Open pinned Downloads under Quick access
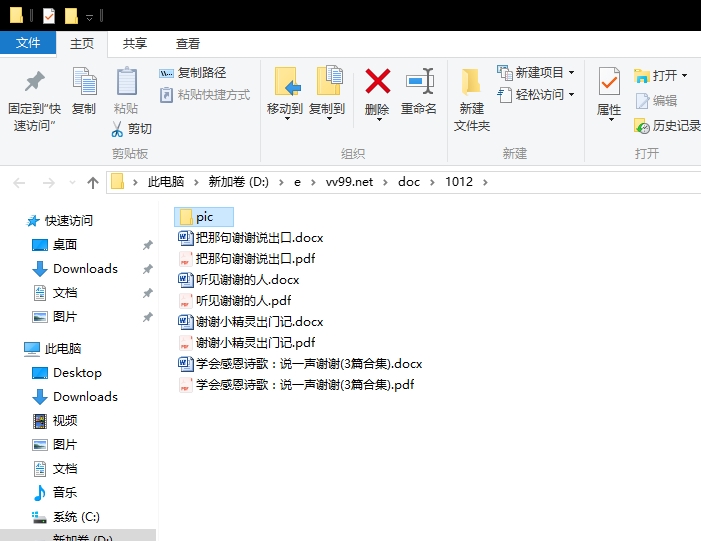The height and width of the screenshot is (541, 701). [x=75, y=269]
